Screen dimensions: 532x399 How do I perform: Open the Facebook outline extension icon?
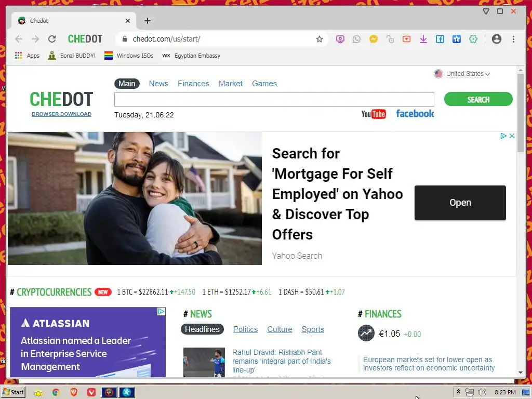click(x=440, y=39)
